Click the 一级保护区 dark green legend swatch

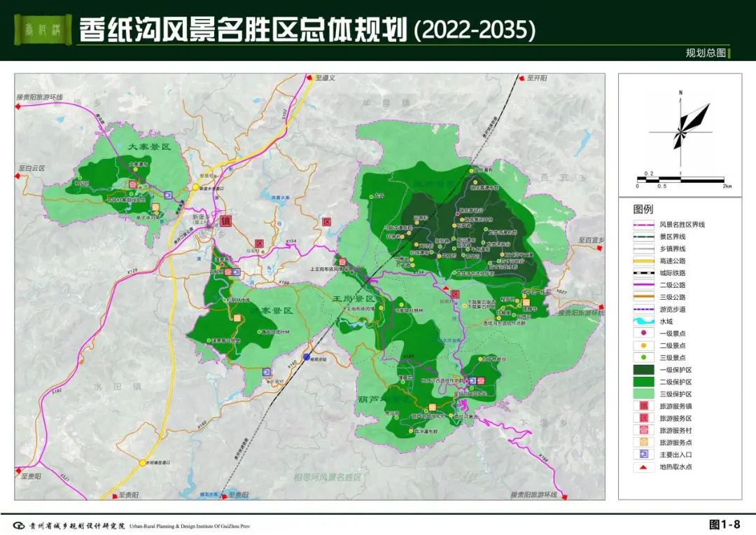(x=643, y=370)
